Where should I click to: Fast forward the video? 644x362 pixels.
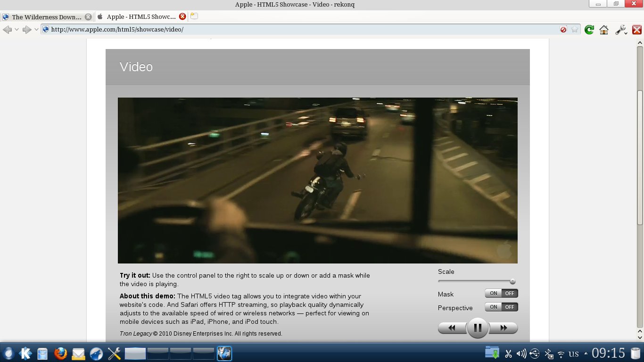(x=504, y=328)
